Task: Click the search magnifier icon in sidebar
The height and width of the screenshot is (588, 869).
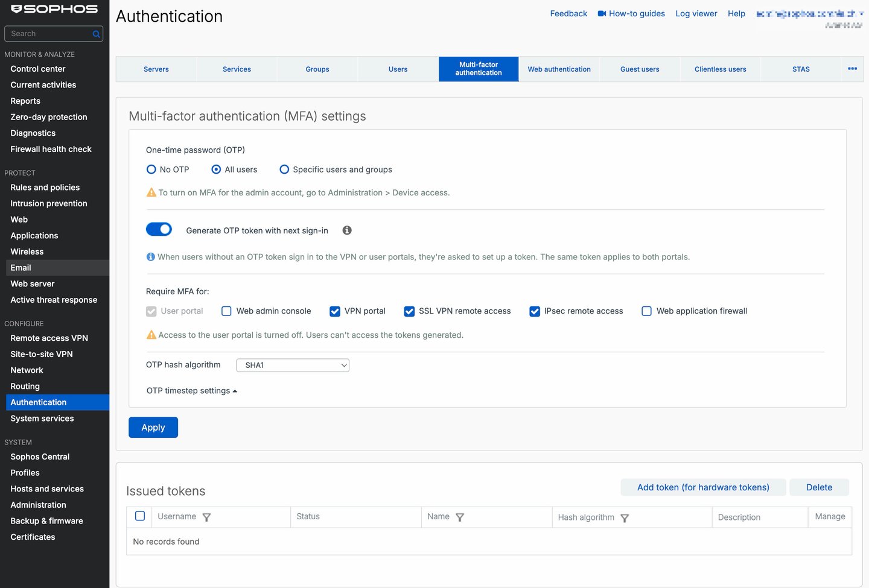Action: point(96,34)
